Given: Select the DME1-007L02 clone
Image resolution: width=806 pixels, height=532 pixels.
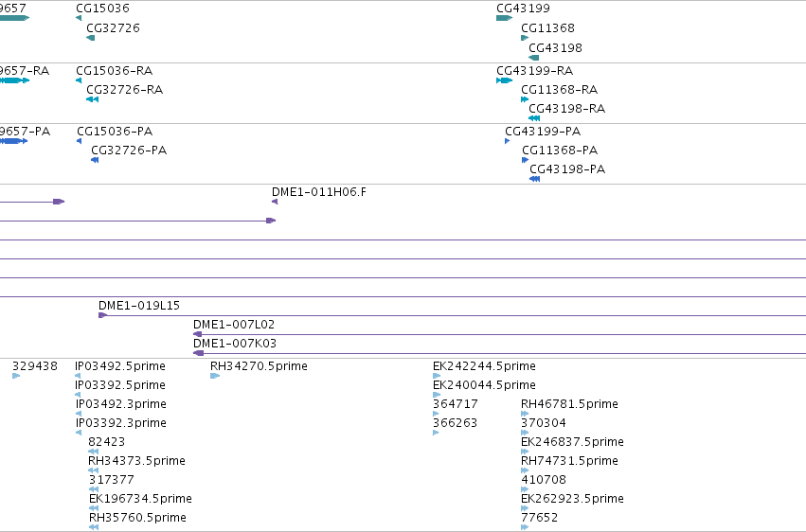Looking at the screenshot, I should click(x=234, y=324).
